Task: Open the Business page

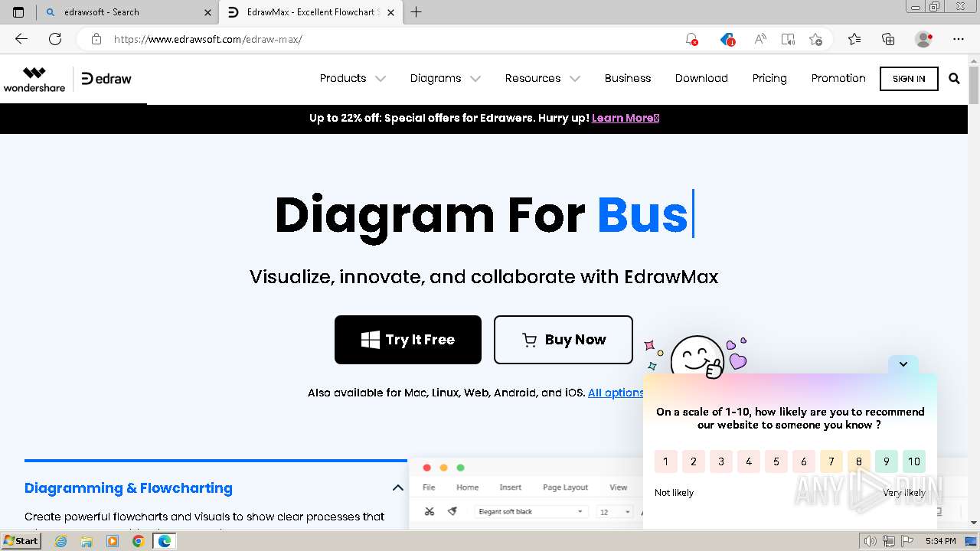Action: 628,78
